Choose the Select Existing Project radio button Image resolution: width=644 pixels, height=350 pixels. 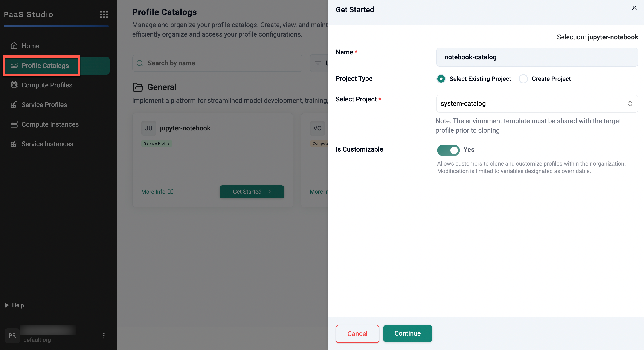point(441,79)
